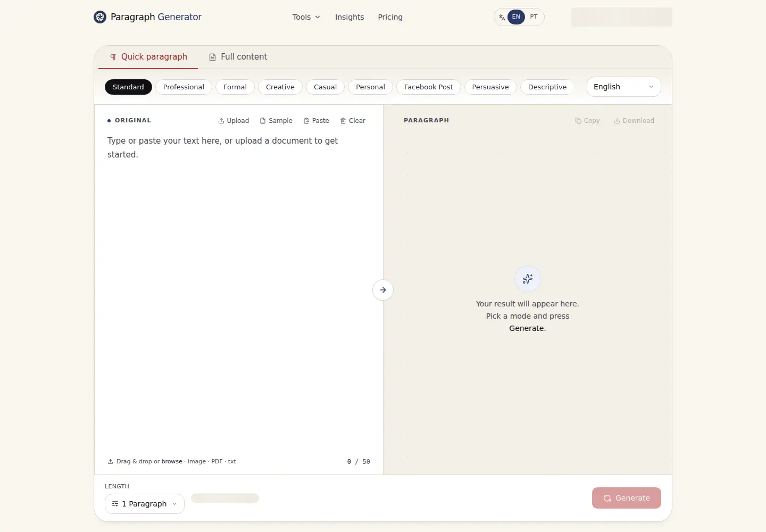The height and width of the screenshot is (532, 766).
Task: Pick the Persuasive mode chip
Action: pyautogui.click(x=490, y=87)
